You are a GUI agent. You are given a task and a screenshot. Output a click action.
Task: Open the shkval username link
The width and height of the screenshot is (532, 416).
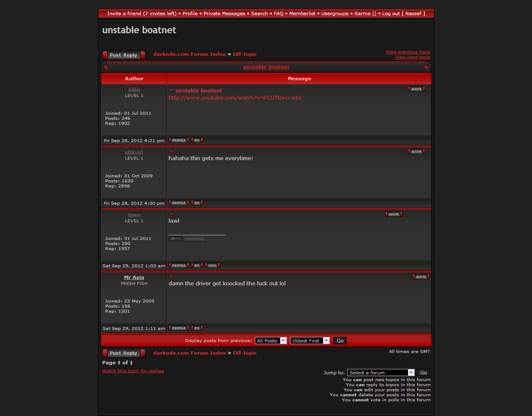click(134, 152)
